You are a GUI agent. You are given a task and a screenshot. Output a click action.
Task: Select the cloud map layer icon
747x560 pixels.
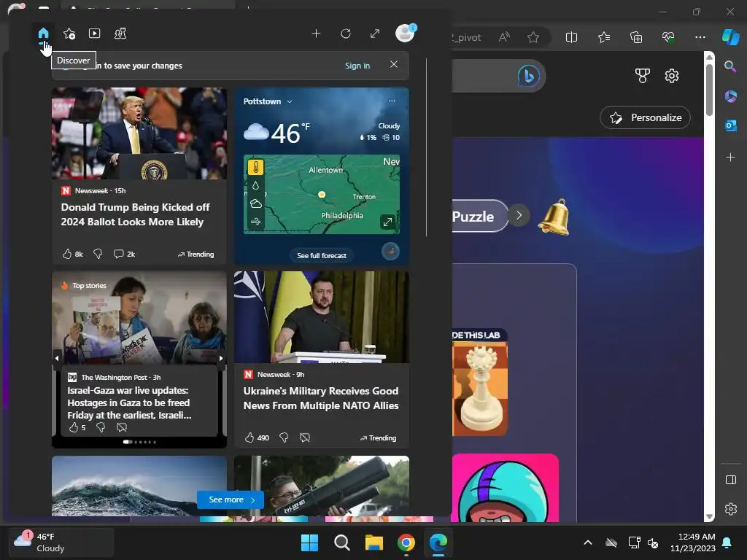256,204
